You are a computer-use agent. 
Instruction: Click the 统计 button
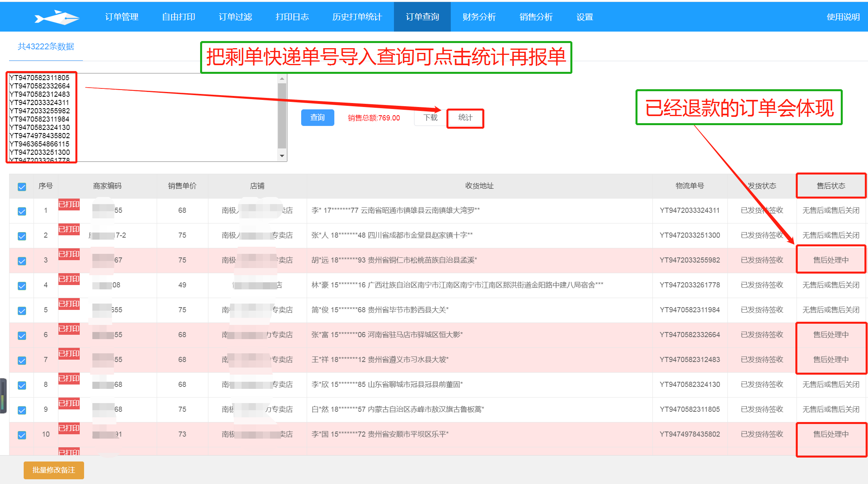pyautogui.click(x=465, y=118)
